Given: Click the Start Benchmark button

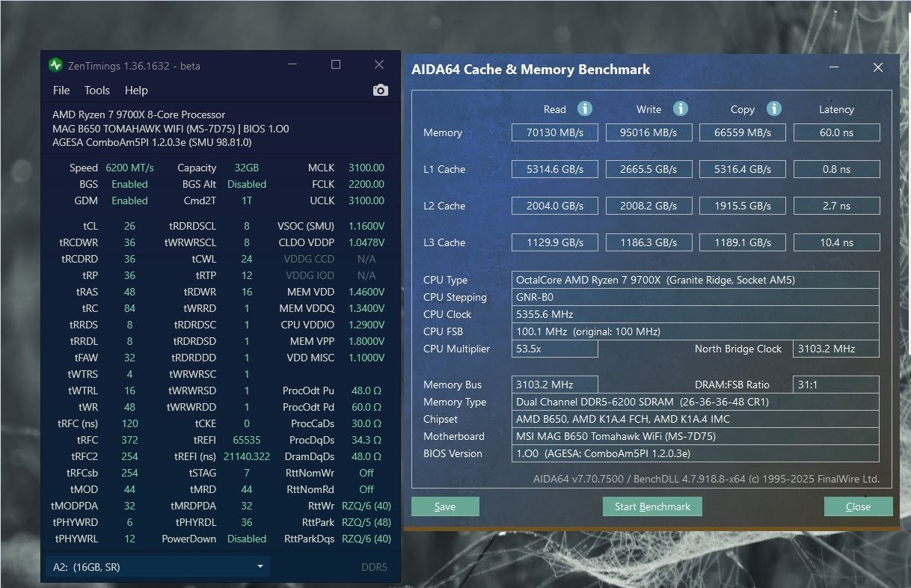Looking at the screenshot, I should click(652, 506).
